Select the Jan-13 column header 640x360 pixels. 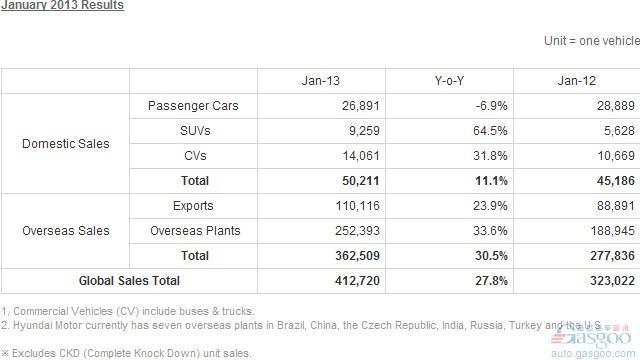pyautogui.click(x=321, y=81)
